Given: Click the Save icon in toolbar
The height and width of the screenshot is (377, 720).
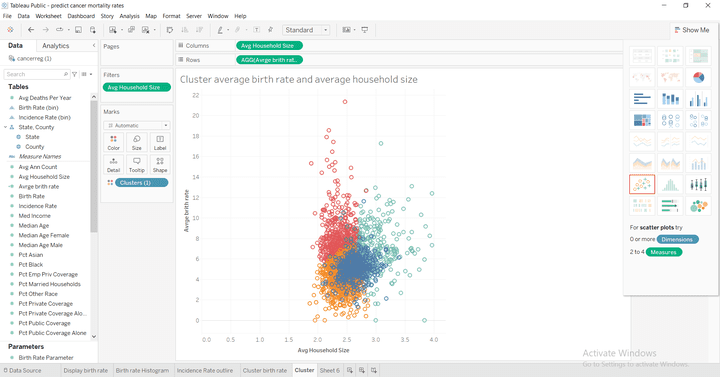Looking at the screenshot, I should 79,30.
